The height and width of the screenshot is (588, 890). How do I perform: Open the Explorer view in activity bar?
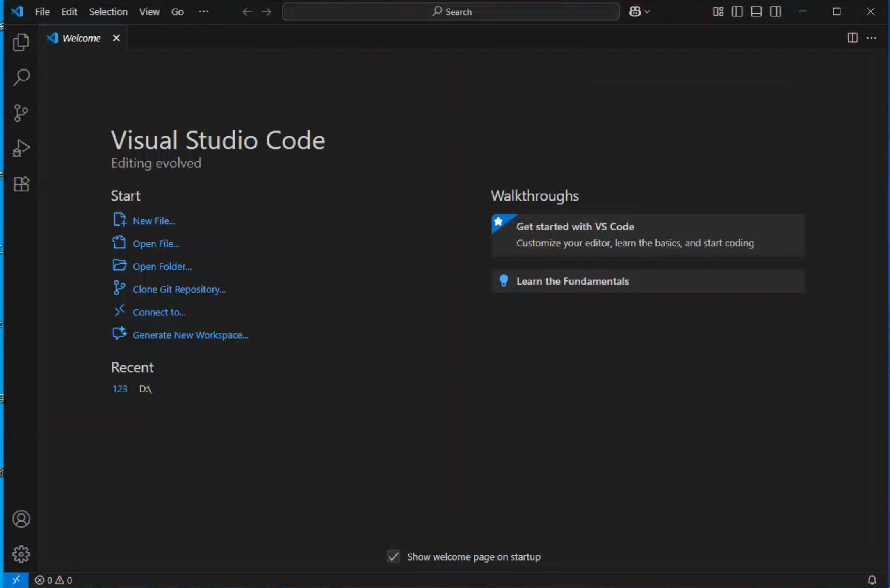point(21,42)
